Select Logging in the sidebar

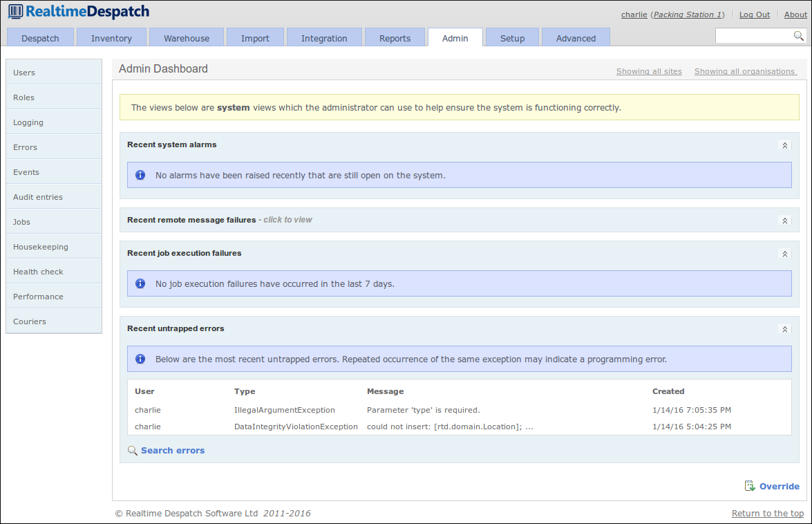(x=54, y=122)
